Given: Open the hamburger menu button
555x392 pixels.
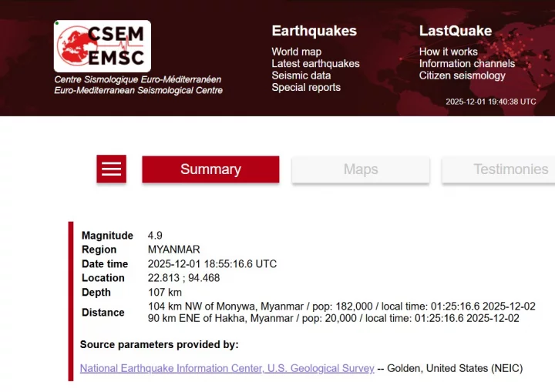Looking at the screenshot, I should 112,169.
